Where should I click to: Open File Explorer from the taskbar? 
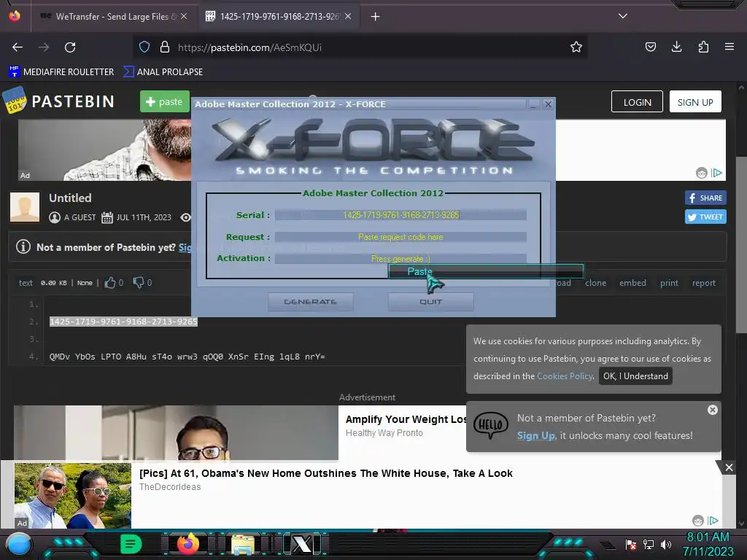243,544
